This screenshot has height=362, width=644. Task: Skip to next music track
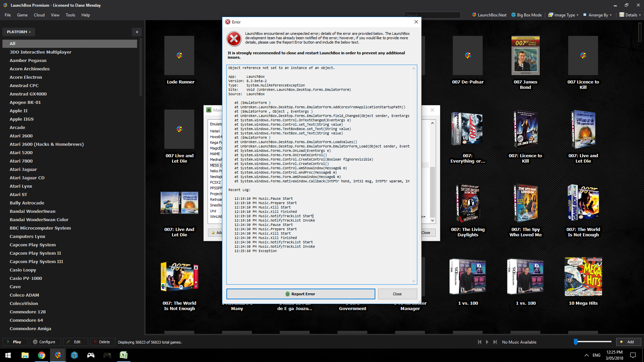point(495,342)
